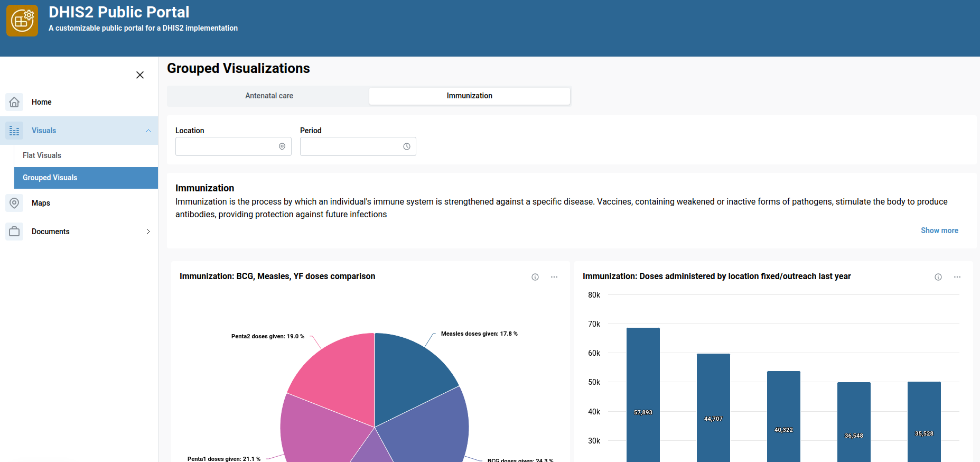Collapse the Visuals menu chevron
This screenshot has width=980, height=462.
148,131
